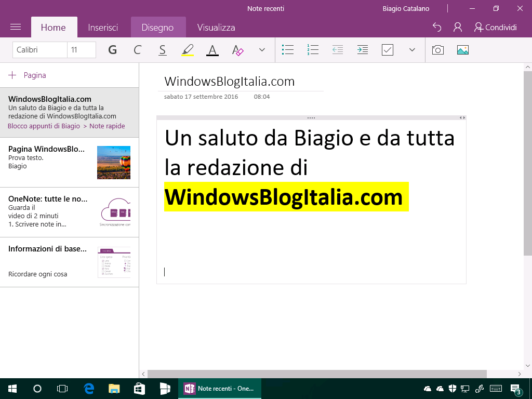Screen dimensions: 532x399
Task: Click the horizontal scrollbar left arrow
Action: pos(143,374)
